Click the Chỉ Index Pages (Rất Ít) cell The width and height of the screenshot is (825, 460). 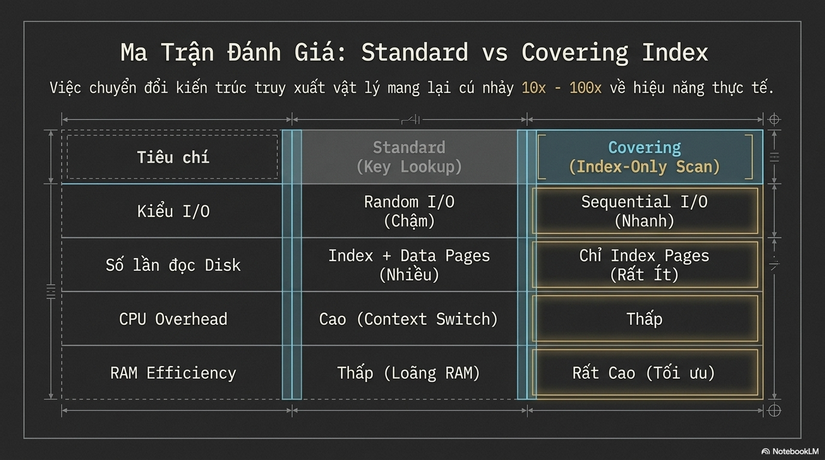pos(645,265)
